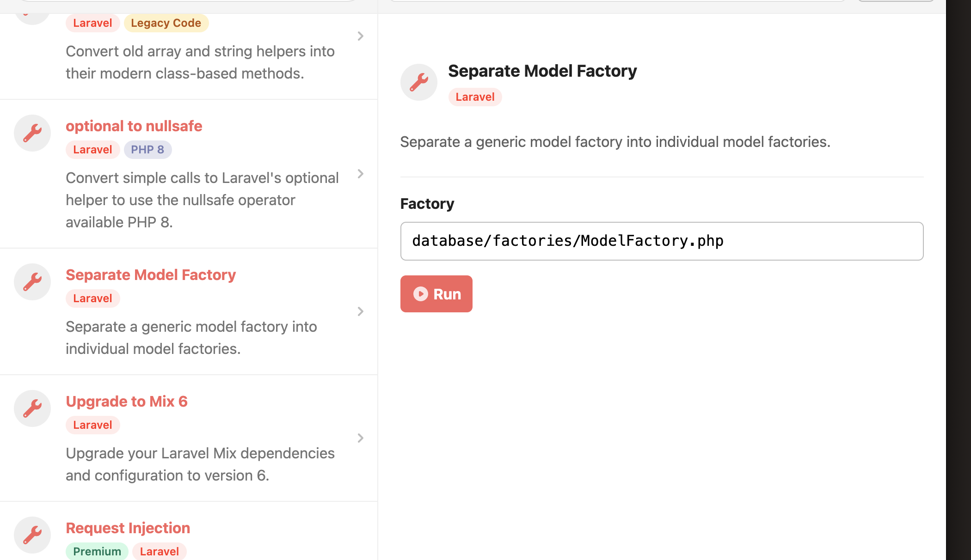Expand the Separate Model Factory chevron
971x560 pixels.
tap(361, 311)
